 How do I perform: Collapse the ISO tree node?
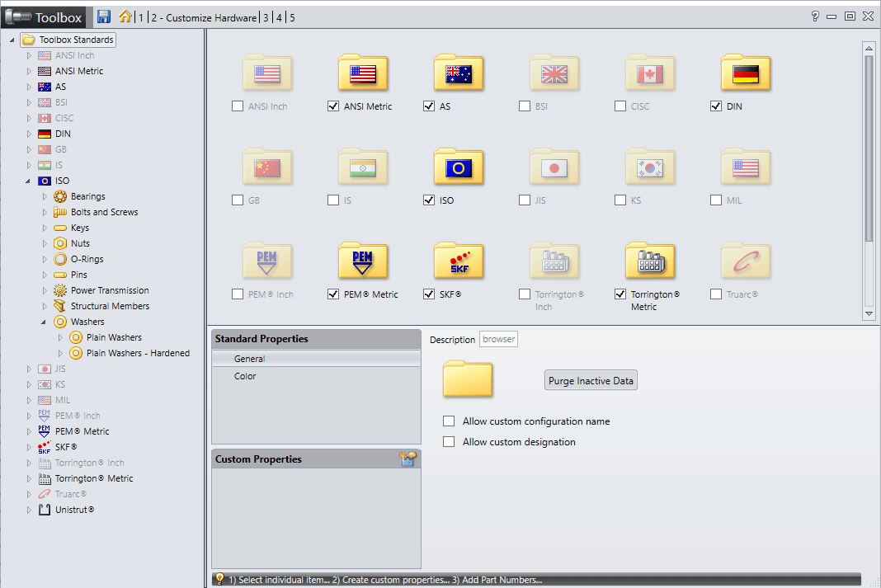pos(29,181)
